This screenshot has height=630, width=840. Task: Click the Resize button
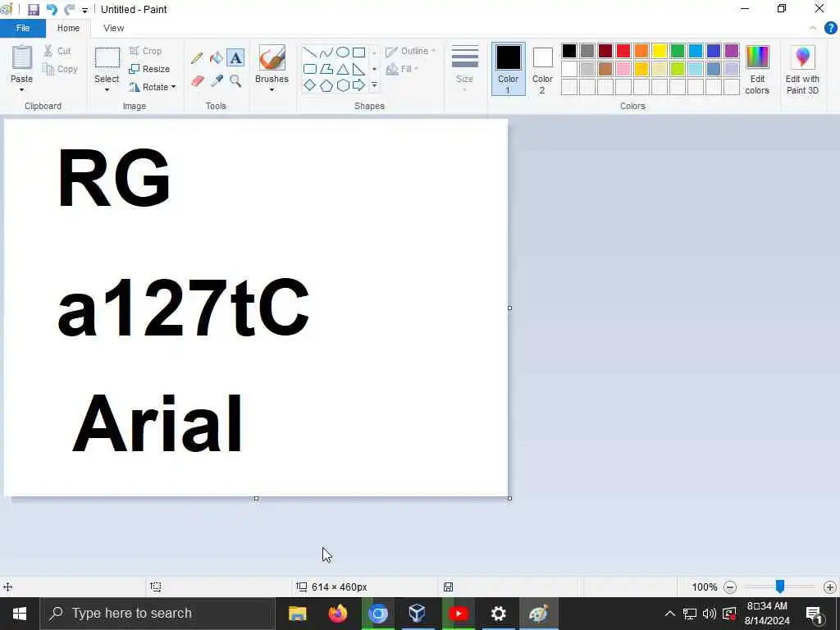pyautogui.click(x=149, y=69)
